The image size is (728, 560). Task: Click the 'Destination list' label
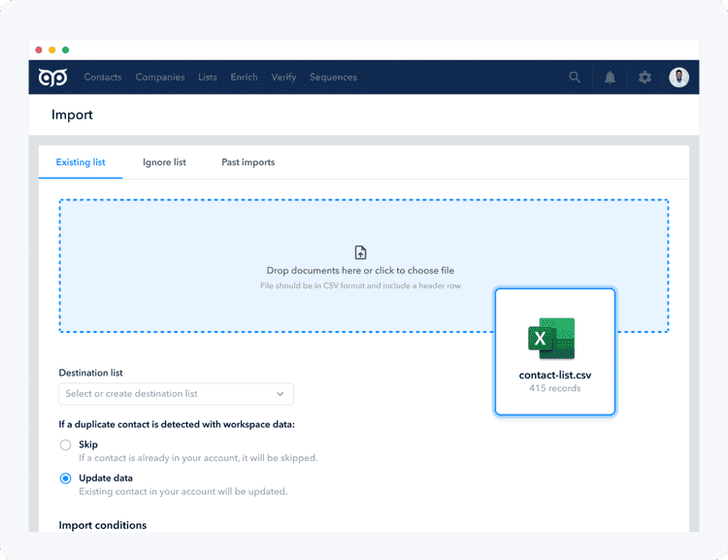90,373
